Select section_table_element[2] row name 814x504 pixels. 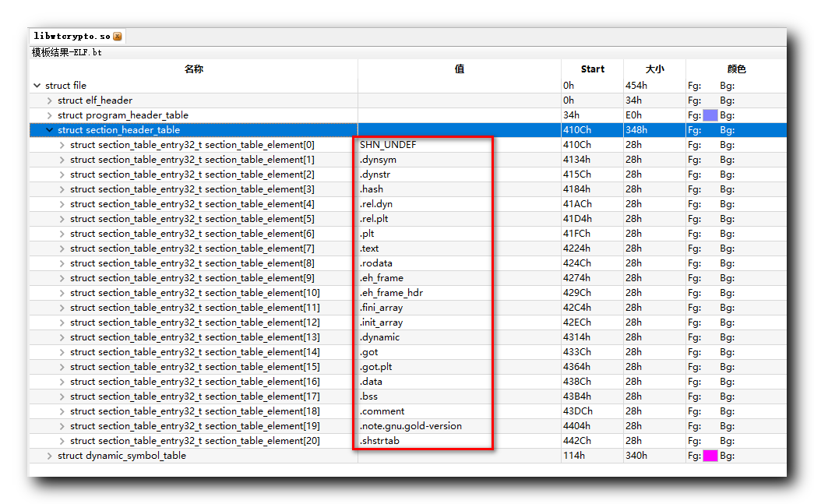click(192, 174)
